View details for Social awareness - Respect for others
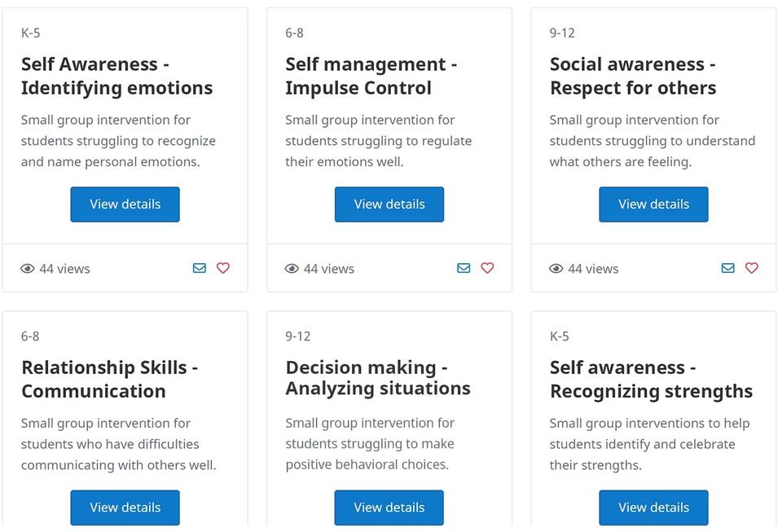This screenshot has height=532, width=778. coord(653,204)
